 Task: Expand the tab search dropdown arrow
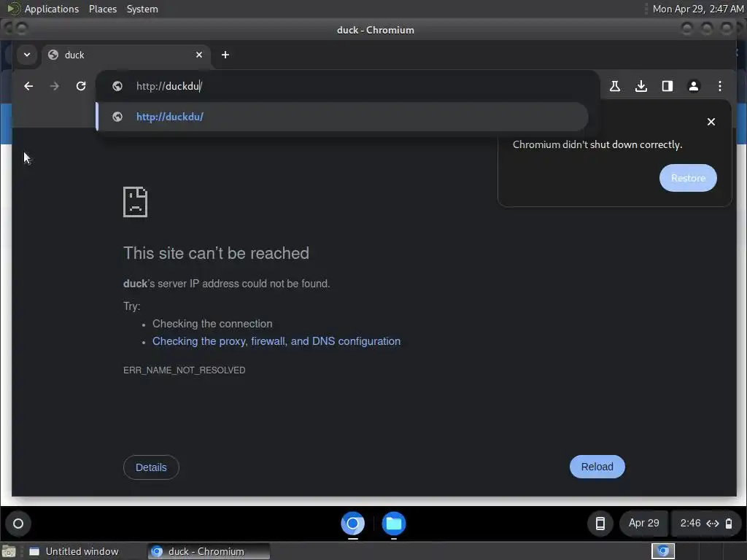pyautogui.click(x=27, y=55)
